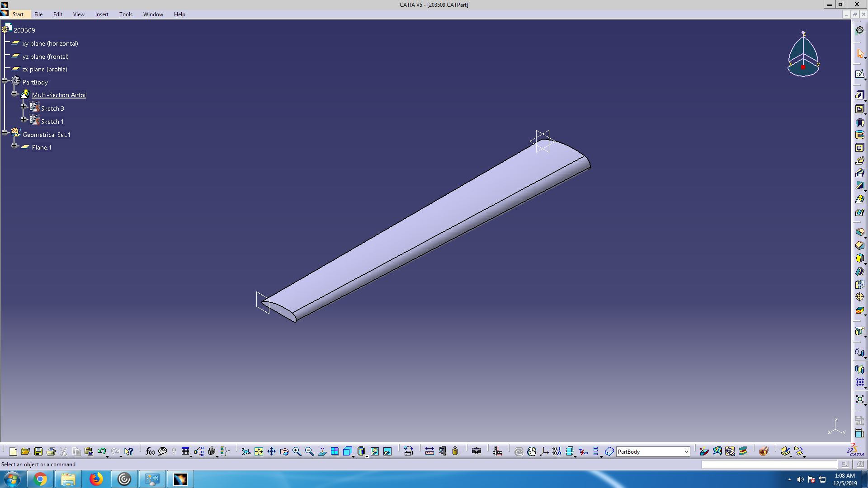Click the Fit All In view icon
This screenshot has width=868, height=488.
259,451
